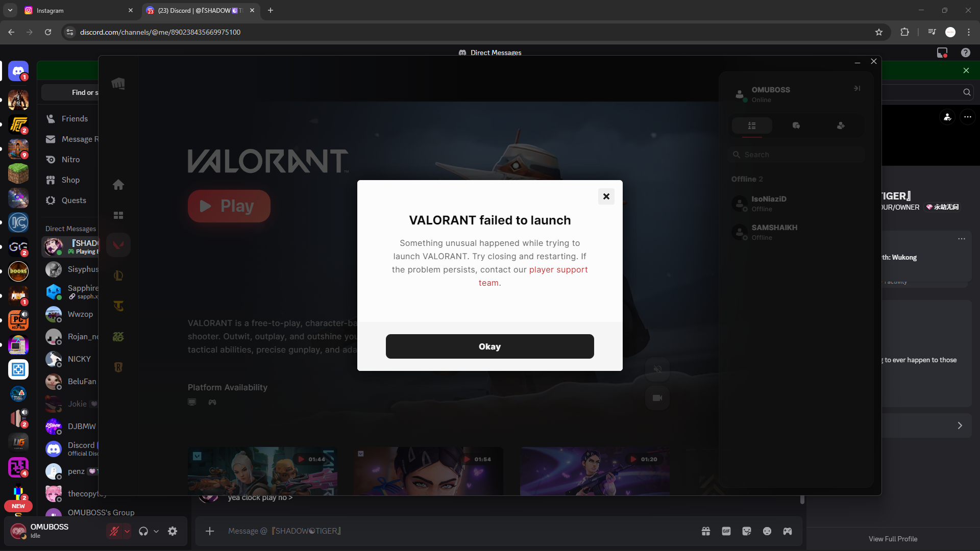Select the VALORANT game icon in the sidebar
Image resolution: width=980 pixels, height=551 pixels.
[x=118, y=245]
